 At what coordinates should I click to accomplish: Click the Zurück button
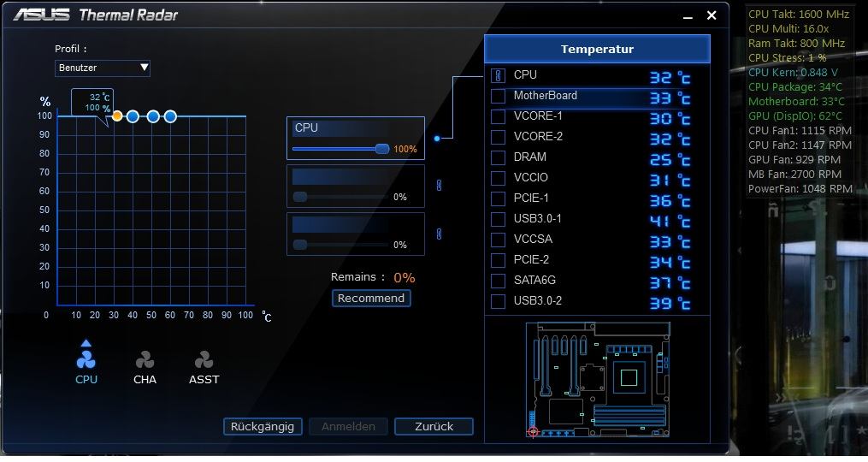tap(434, 427)
